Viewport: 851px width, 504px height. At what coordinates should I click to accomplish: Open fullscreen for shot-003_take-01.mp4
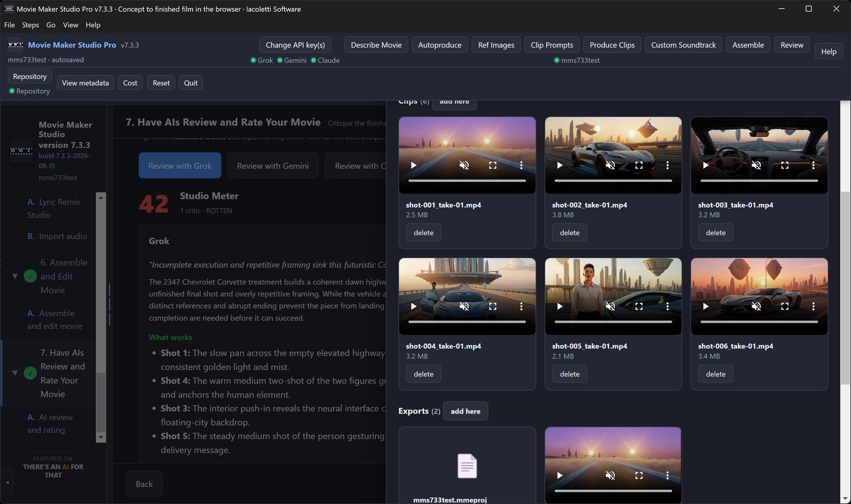click(785, 165)
